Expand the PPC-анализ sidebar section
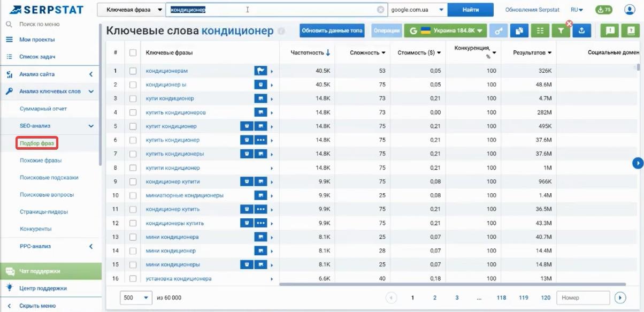Viewport: 644px width, 312px height. [x=91, y=246]
